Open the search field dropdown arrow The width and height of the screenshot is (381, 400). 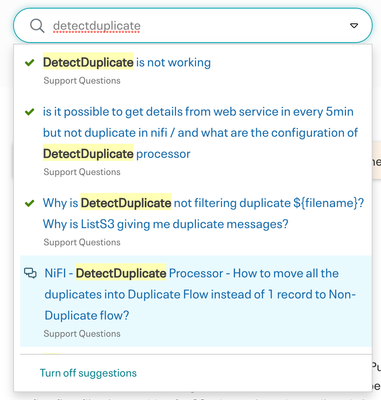tap(354, 26)
